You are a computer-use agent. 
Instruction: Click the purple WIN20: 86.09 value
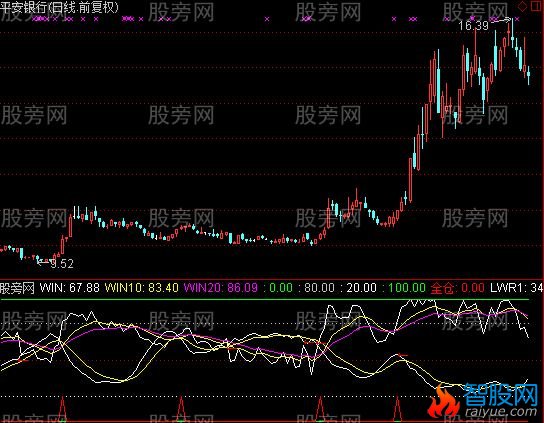pyautogui.click(x=221, y=288)
